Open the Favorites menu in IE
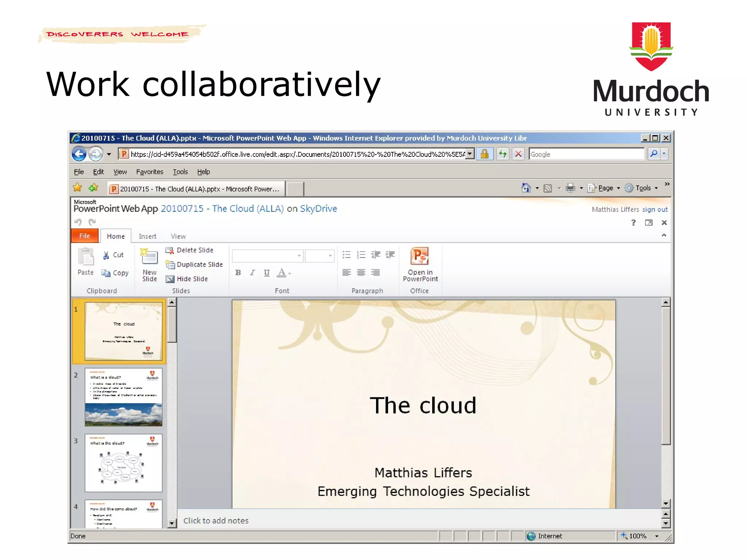 [150, 172]
